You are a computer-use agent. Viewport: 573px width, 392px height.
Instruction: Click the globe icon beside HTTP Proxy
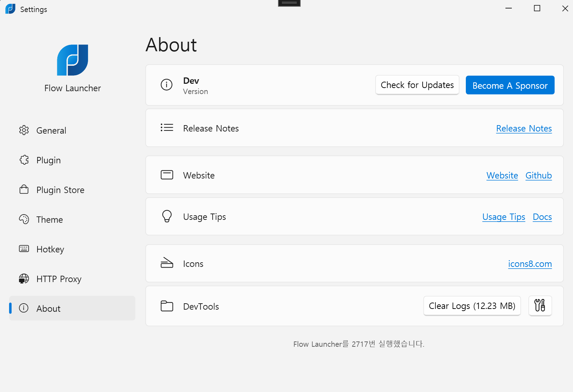click(24, 279)
